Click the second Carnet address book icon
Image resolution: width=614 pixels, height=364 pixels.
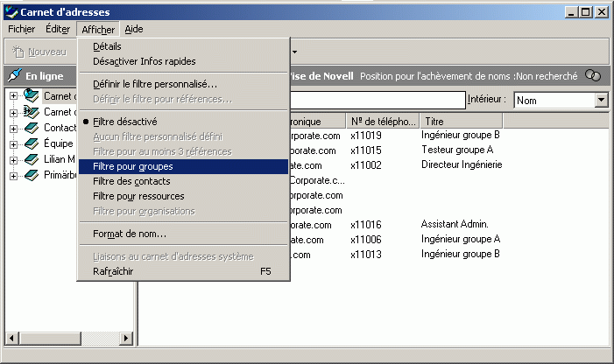(32, 112)
